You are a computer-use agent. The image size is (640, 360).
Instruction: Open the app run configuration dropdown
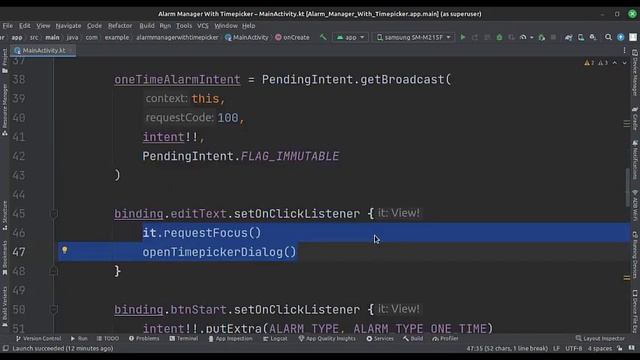click(350, 37)
